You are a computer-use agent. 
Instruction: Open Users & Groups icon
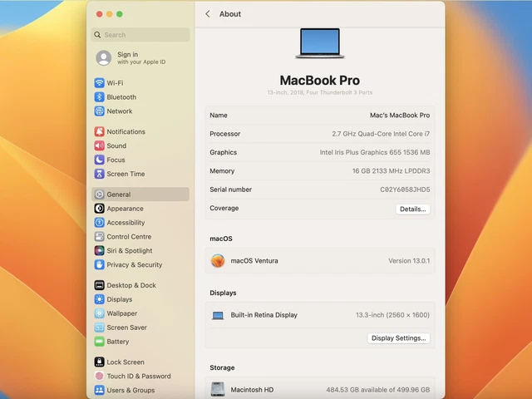[x=99, y=390]
